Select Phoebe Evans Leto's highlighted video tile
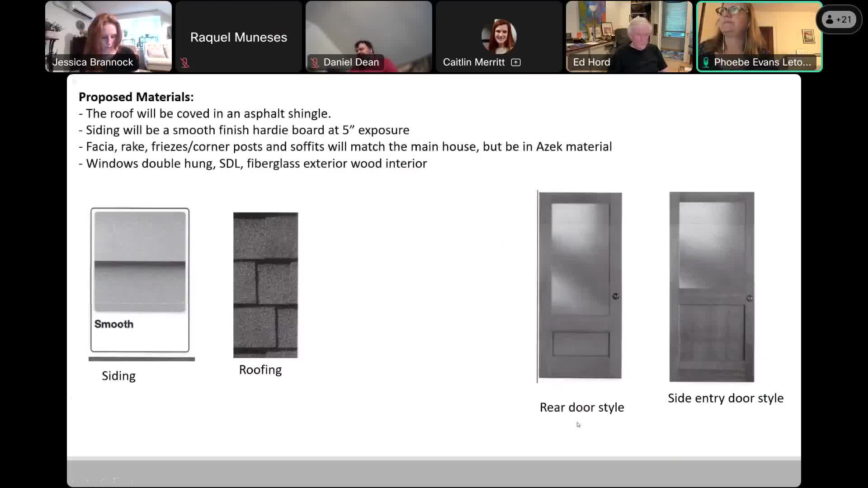This screenshot has width=868, height=488. coord(759,32)
